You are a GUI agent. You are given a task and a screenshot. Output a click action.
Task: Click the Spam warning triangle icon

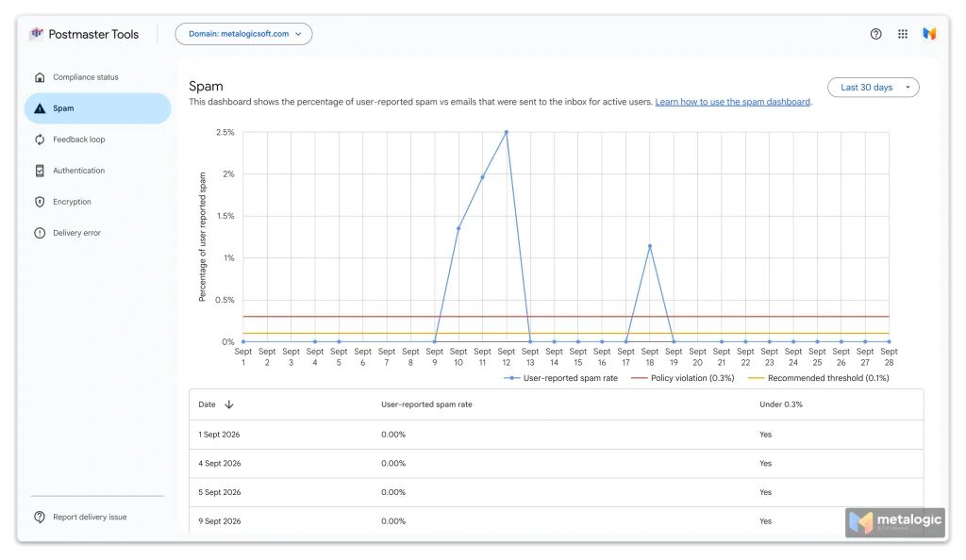(x=40, y=108)
